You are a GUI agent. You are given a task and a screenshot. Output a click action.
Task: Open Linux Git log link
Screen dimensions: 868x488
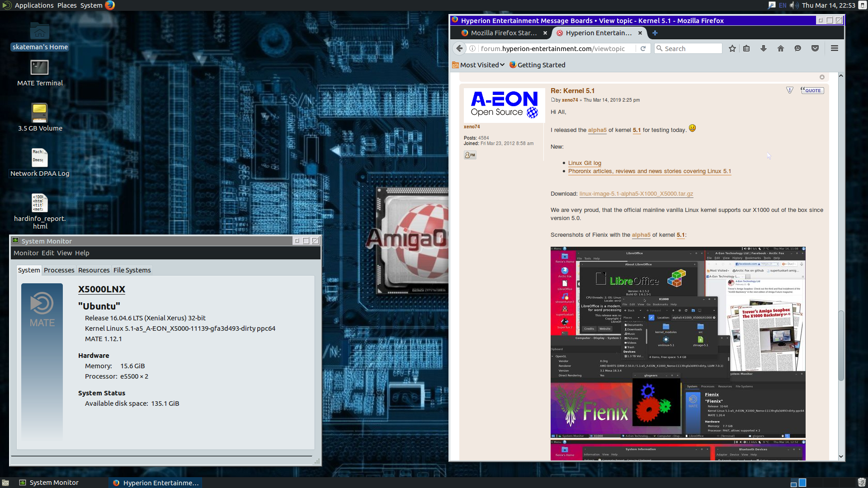(585, 163)
